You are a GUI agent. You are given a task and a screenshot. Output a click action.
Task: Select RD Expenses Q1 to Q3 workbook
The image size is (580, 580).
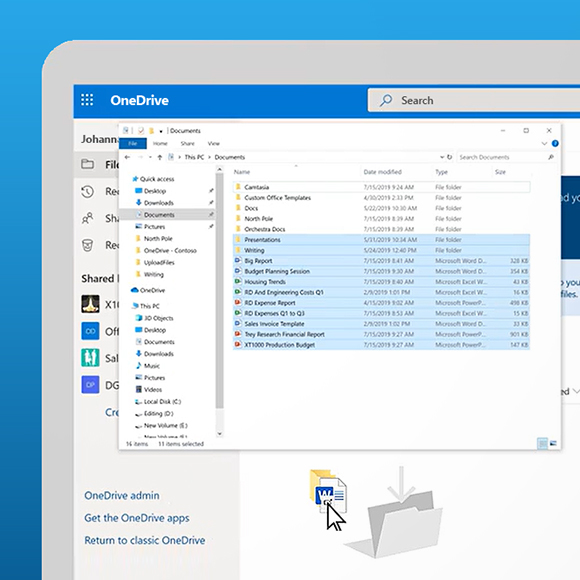[x=381, y=313]
